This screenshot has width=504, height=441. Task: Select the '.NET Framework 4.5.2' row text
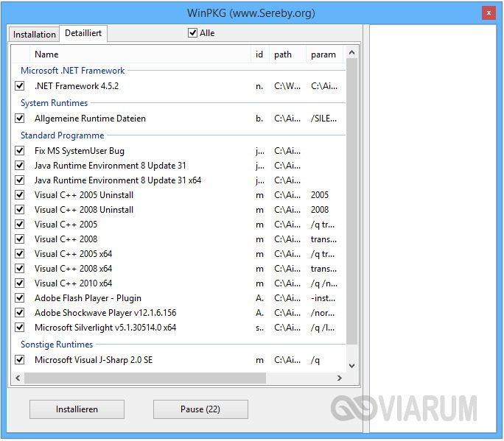coord(77,86)
